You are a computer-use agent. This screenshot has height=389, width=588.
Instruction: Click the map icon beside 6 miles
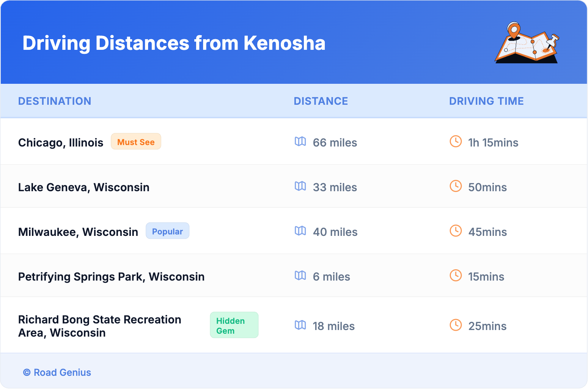[300, 275]
